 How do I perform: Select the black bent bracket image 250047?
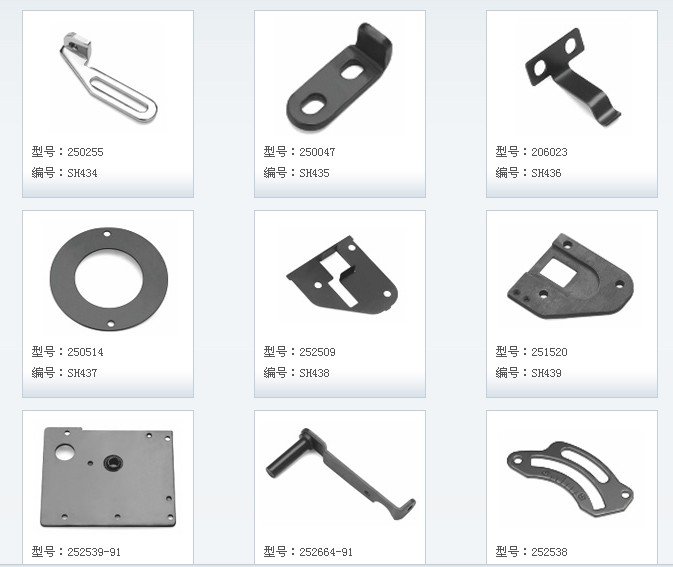pyautogui.click(x=339, y=77)
